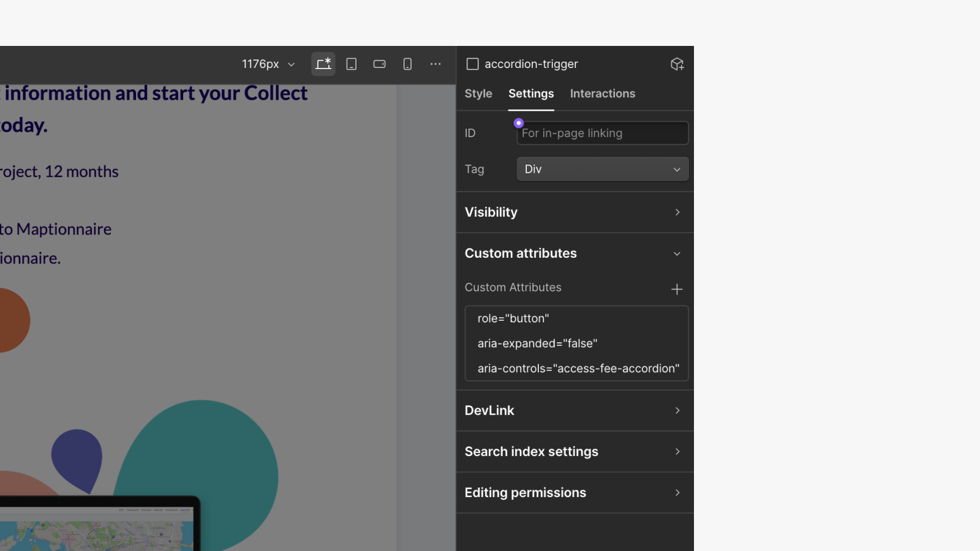Click the accordion-trigger element name
The image size is (980, 551).
click(x=531, y=64)
